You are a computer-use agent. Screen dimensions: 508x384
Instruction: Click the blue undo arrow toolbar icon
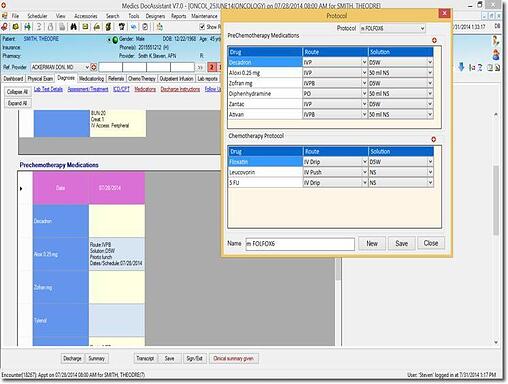(133, 27)
